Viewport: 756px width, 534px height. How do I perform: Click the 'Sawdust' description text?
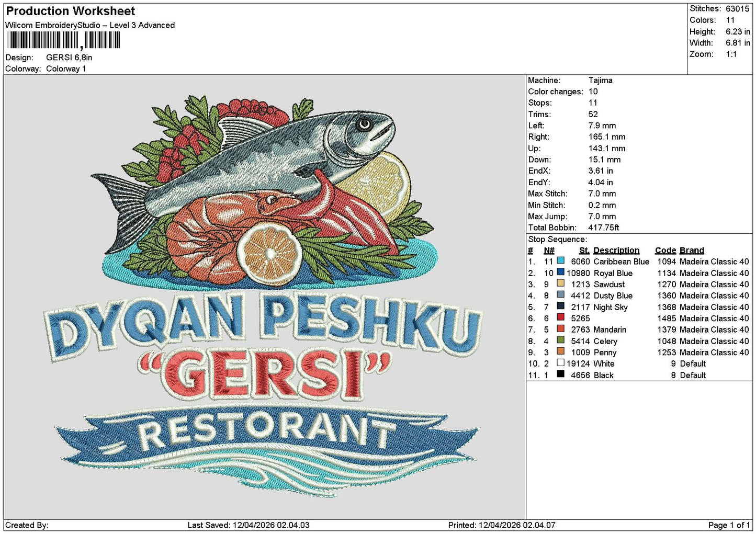click(610, 285)
